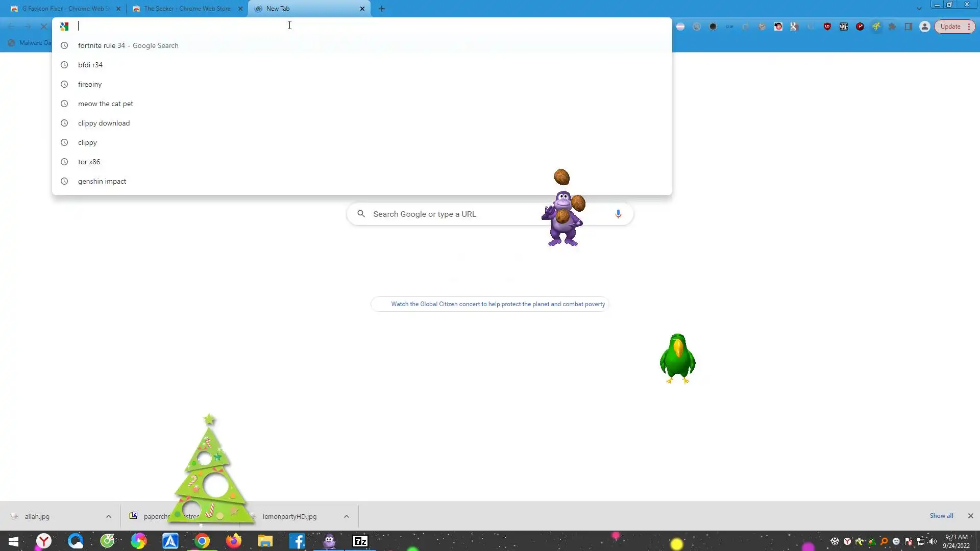The width and height of the screenshot is (980, 551).
Task: Open the Global Citizen concert link
Action: pos(498,304)
